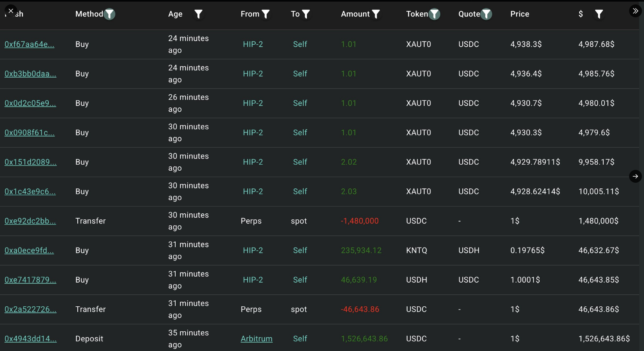The image size is (644, 351).
Task: Select the Price column header
Action: (520, 14)
